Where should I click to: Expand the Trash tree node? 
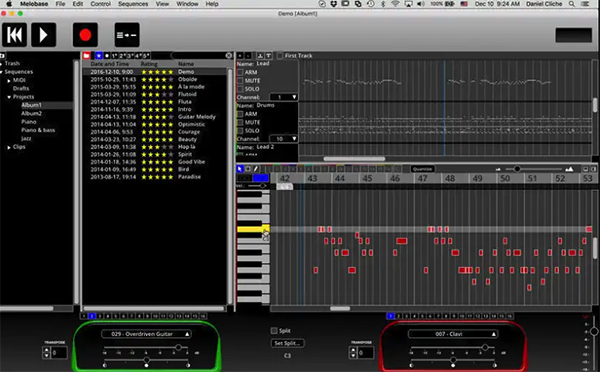pos(2,64)
